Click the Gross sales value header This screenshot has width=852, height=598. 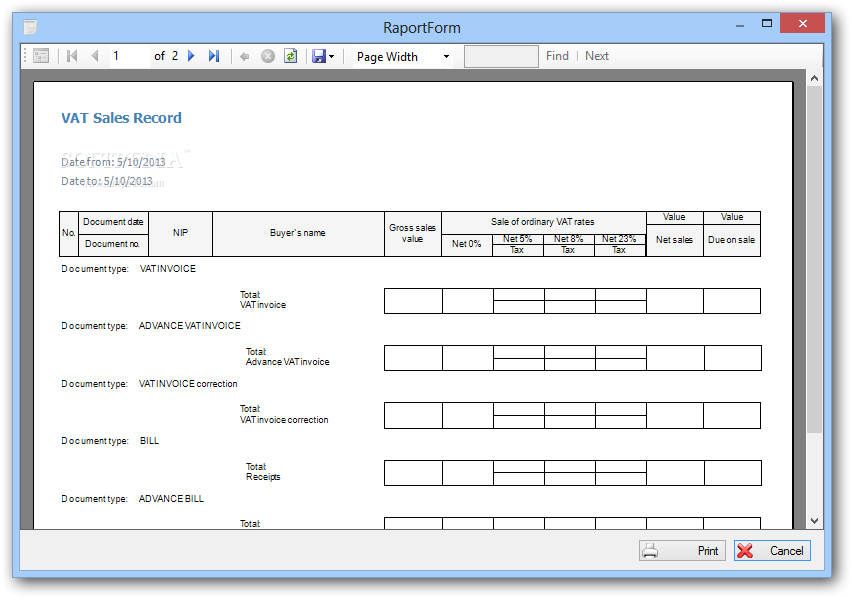(412, 234)
